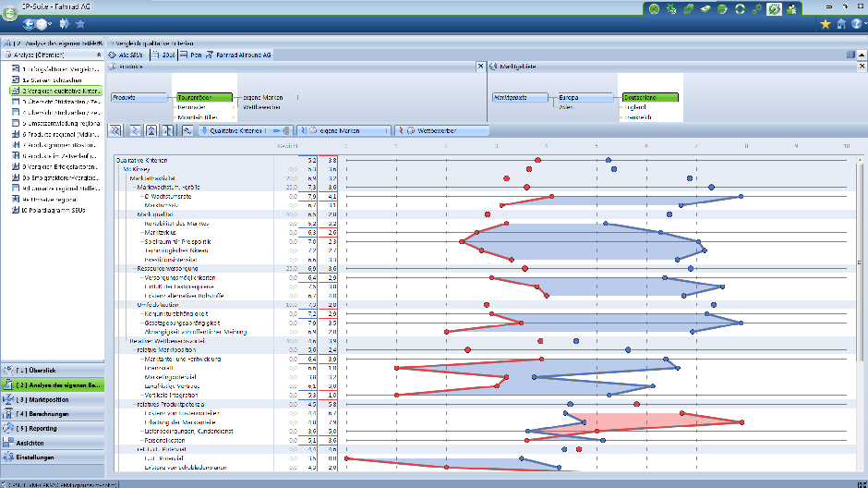
Task: Open the Ansichten navigation section
Action: click(52, 443)
